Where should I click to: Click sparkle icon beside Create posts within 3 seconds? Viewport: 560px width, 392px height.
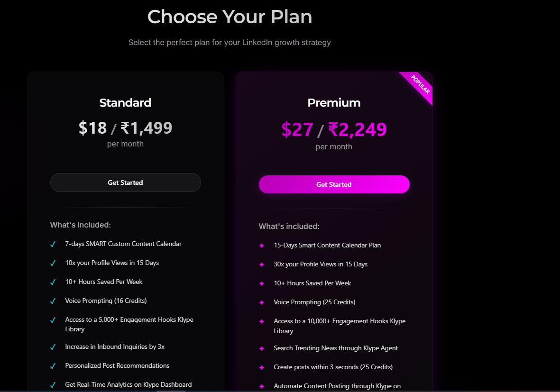[262, 367]
